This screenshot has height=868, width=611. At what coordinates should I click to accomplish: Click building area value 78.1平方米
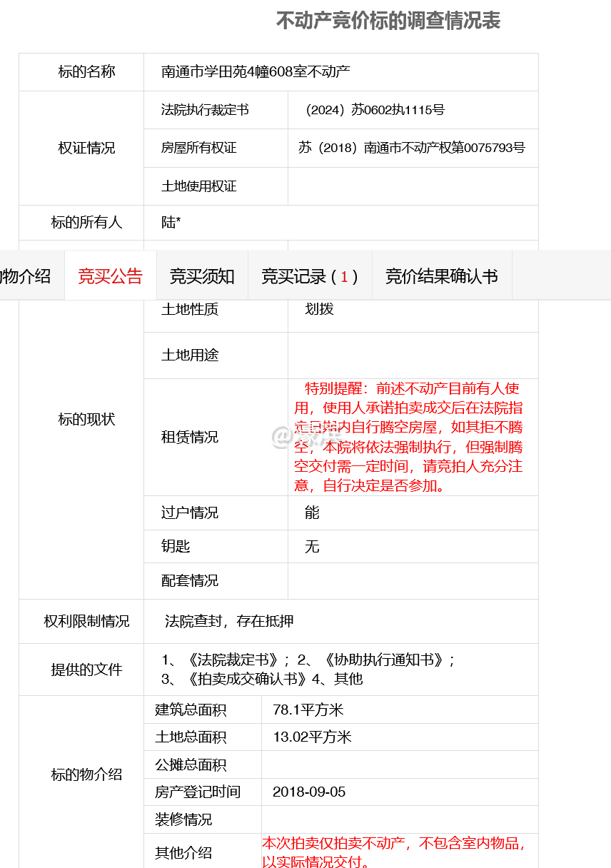tap(310, 709)
